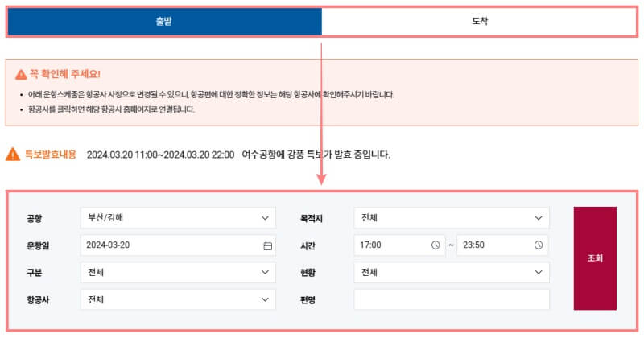This screenshot has width=644, height=338.
Task: Click the warning icon beside 꼭 확인해 주세요!
Action: click(x=21, y=75)
